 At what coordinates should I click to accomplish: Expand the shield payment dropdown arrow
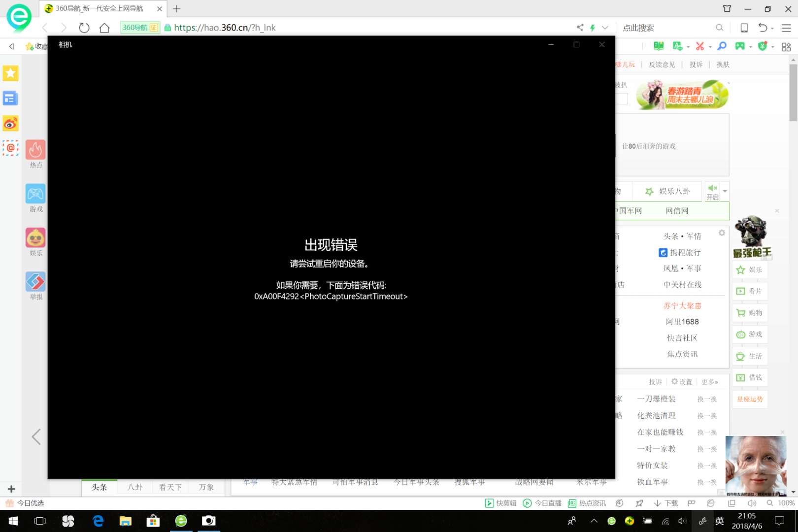pos(773,47)
